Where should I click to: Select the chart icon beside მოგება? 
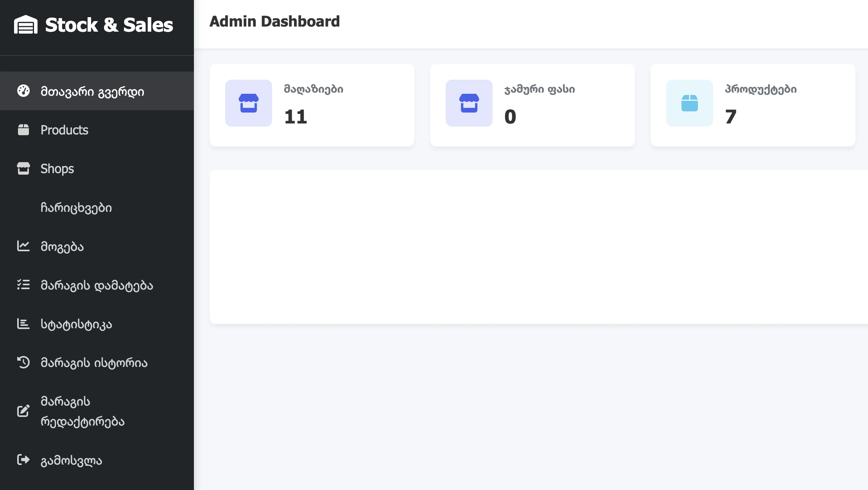(23, 246)
